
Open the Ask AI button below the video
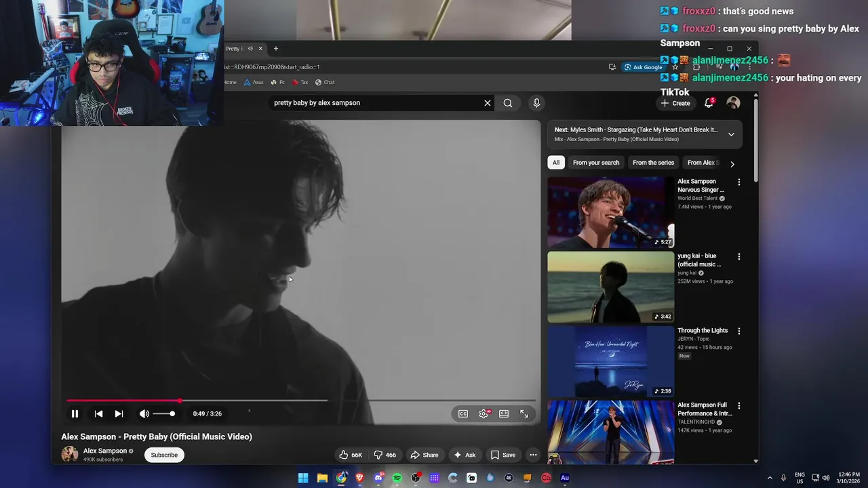[x=465, y=455]
